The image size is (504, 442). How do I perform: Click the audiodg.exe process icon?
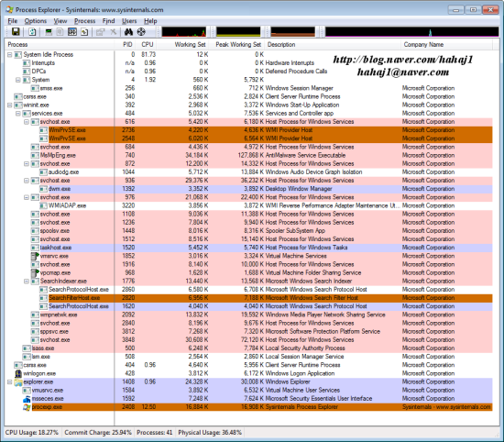pyautogui.click(x=43, y=172)
